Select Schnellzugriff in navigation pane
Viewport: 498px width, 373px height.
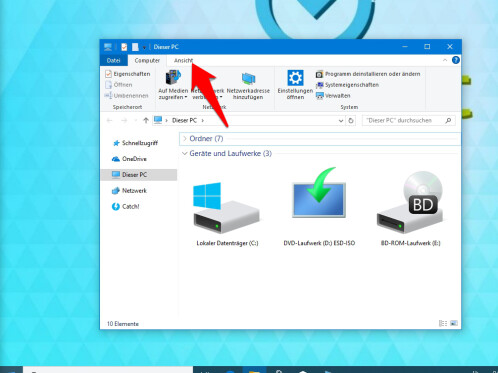(135, 143)
